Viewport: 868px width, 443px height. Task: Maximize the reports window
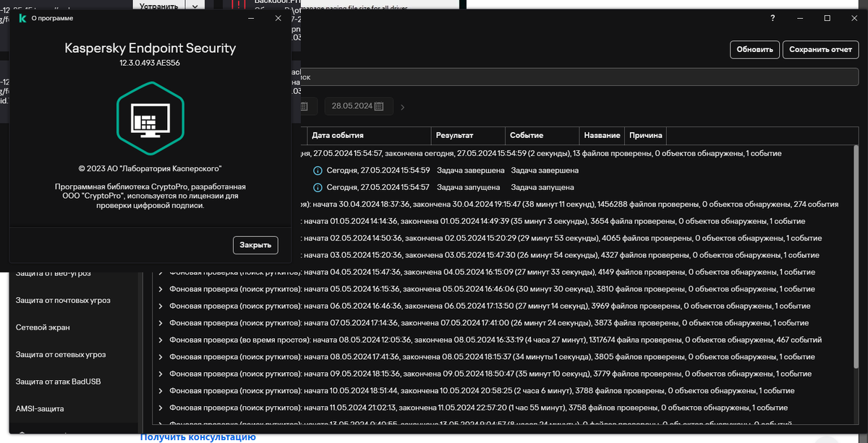(x=827, y=18)
